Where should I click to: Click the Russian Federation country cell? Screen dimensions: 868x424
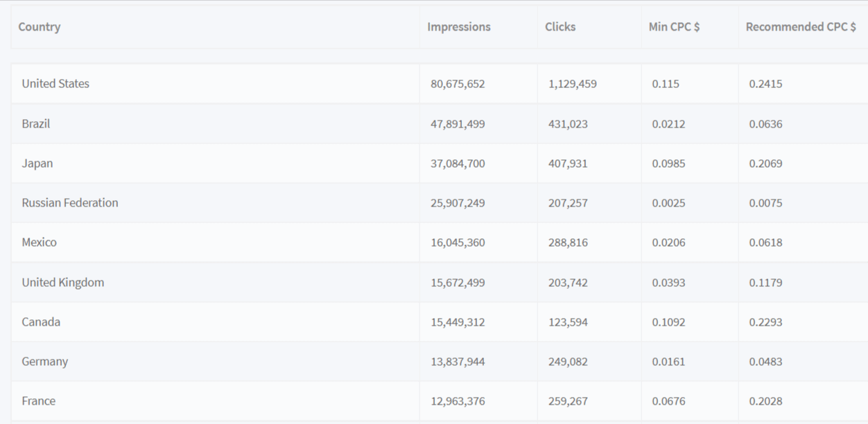tap(70, 203)
